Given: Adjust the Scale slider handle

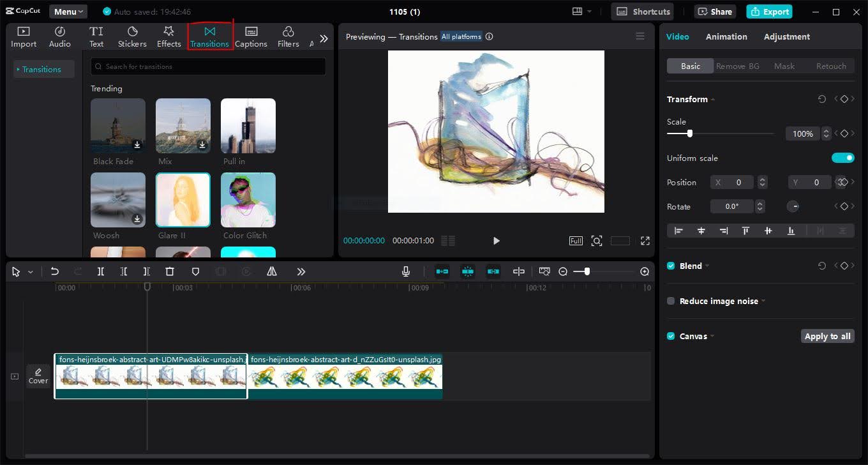Looking at the screenshot, I should (x=689, y=133).
